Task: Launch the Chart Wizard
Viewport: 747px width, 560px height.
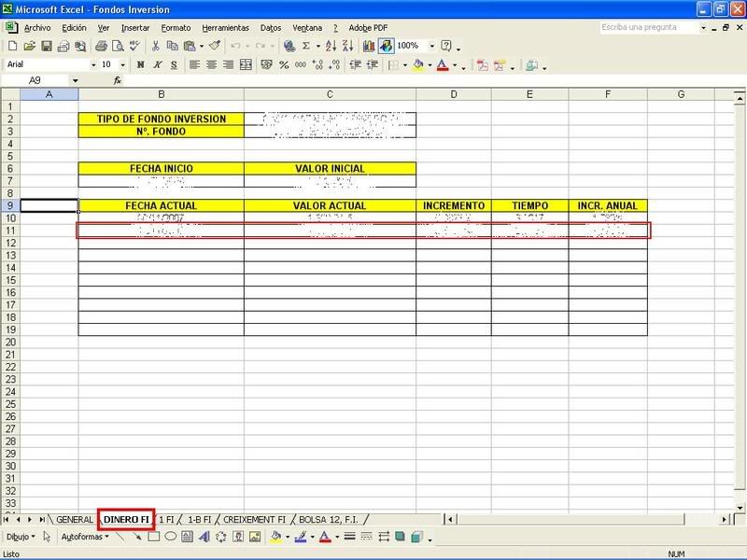Action: coord(369,46)
